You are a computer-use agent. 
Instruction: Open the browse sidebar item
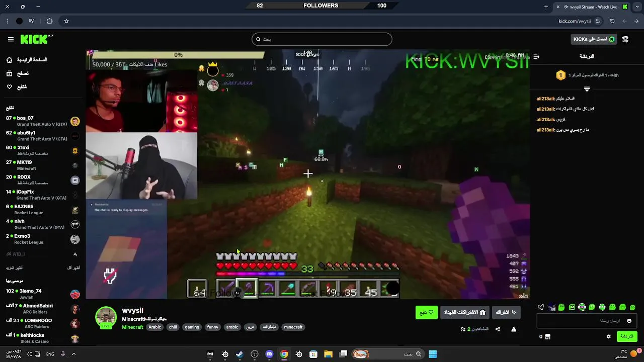coord(17,73)
